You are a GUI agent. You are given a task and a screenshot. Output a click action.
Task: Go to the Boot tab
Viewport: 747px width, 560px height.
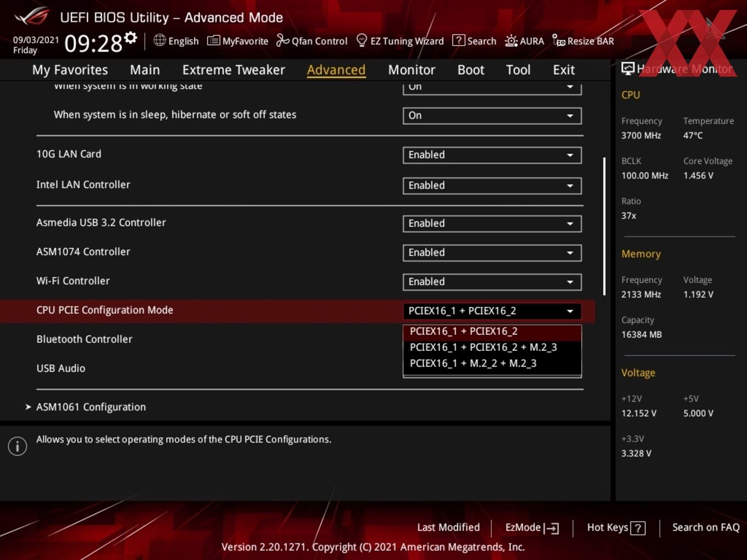[x=471, y=70]
